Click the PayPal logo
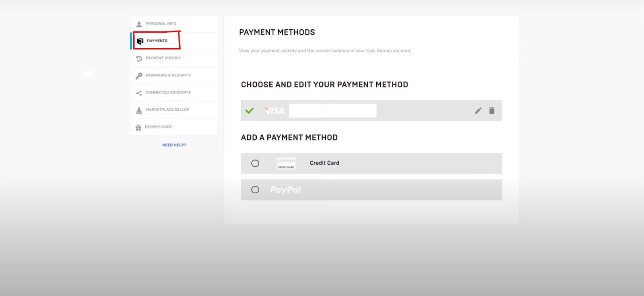Viewport: 644px width, 296px height. pos(285,190)
